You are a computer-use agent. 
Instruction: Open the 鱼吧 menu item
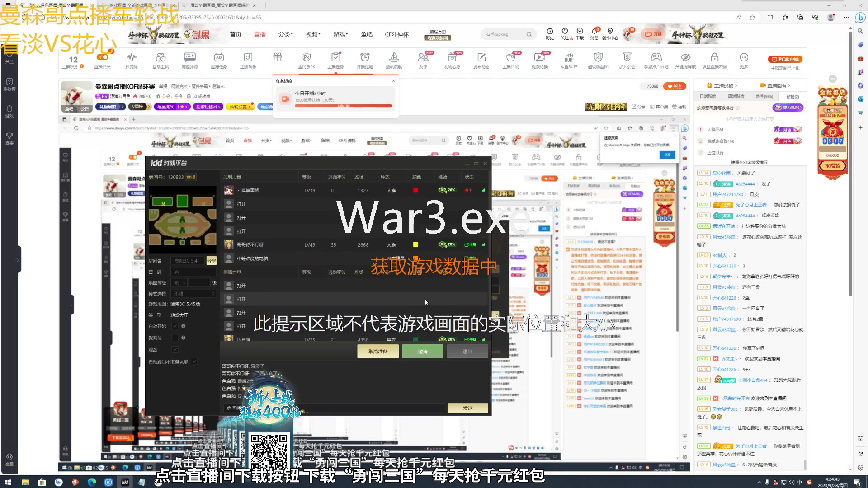pos(367,34)
